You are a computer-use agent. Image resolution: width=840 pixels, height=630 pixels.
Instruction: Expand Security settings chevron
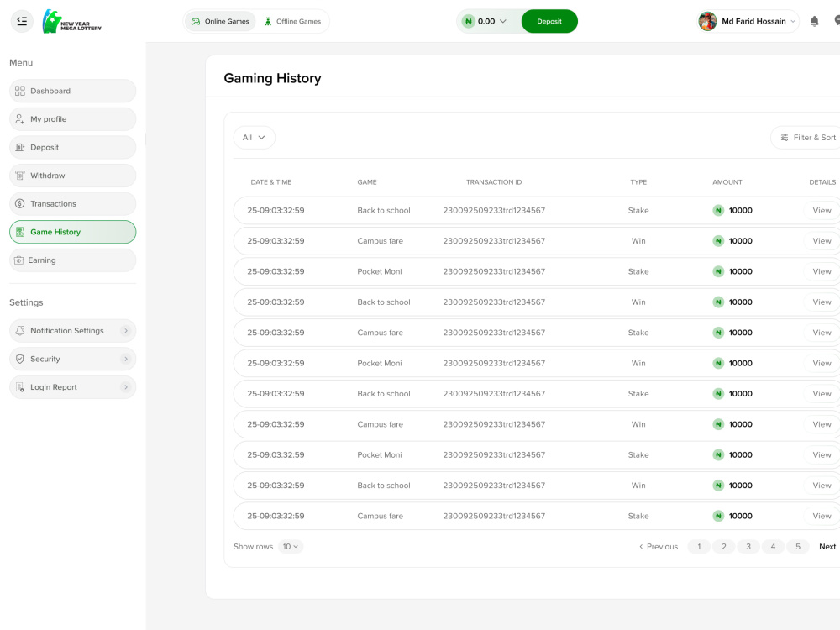click(x=126, y=359)
